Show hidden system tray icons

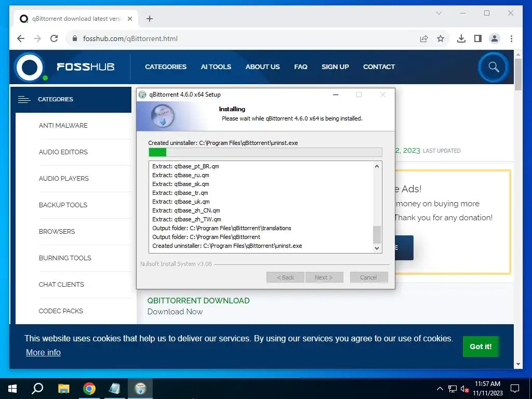click(440, 389)
